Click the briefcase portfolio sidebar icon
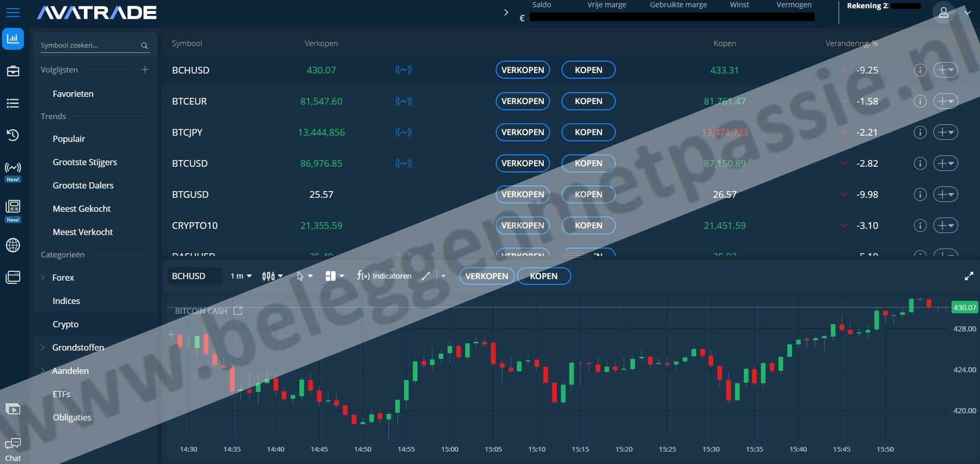This screenshot has height=464, width=980. (13, 71)
